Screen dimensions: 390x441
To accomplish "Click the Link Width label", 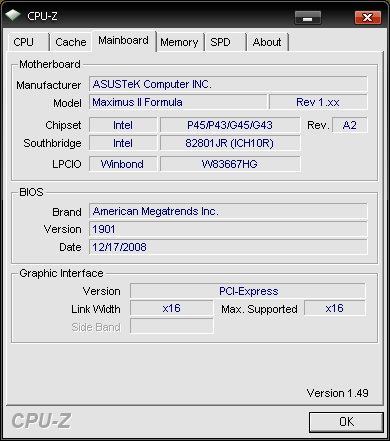I will point(96,309).
